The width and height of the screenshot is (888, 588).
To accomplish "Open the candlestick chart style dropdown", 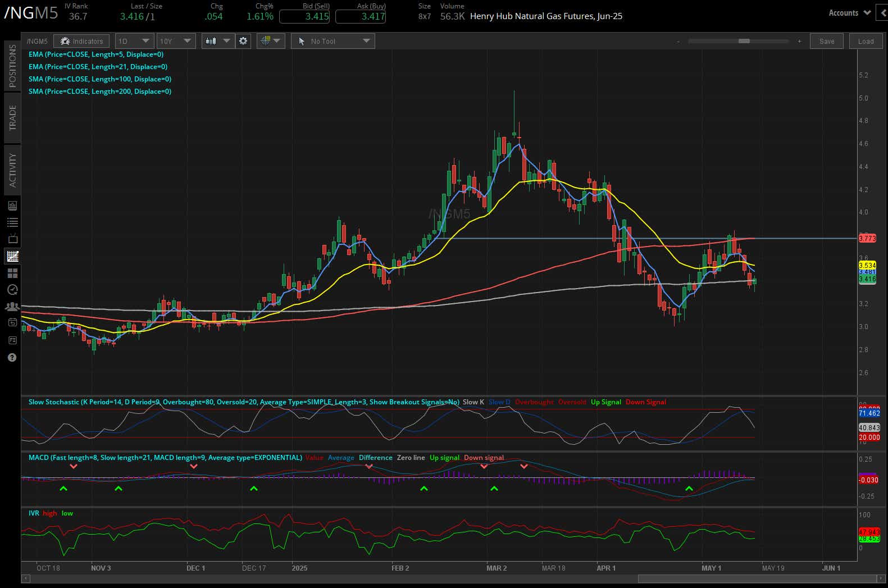I will (218, 41).
